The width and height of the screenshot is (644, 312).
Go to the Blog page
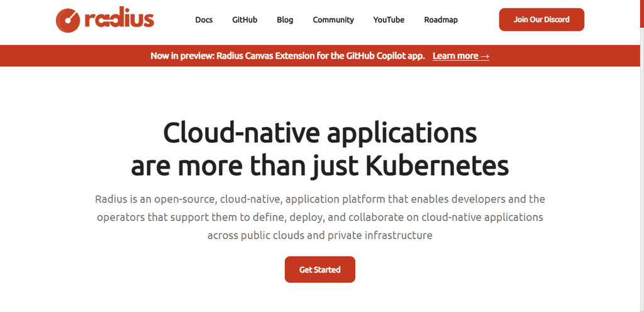pos(285,19)
